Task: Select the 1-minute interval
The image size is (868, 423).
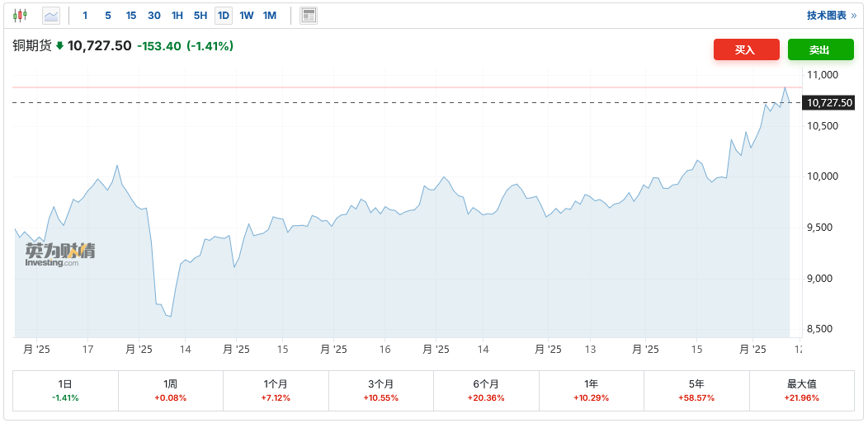Action: (x=85, y=16)
